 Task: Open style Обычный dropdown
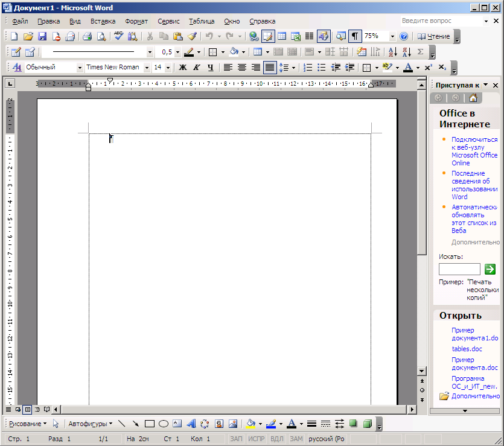click(80, 68)
